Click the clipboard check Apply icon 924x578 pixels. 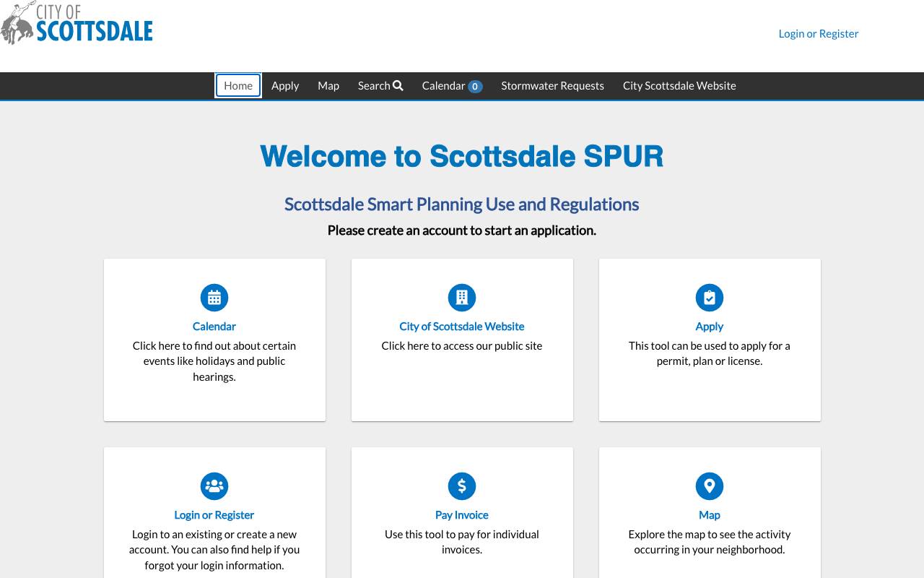click(x=710, y=298)
